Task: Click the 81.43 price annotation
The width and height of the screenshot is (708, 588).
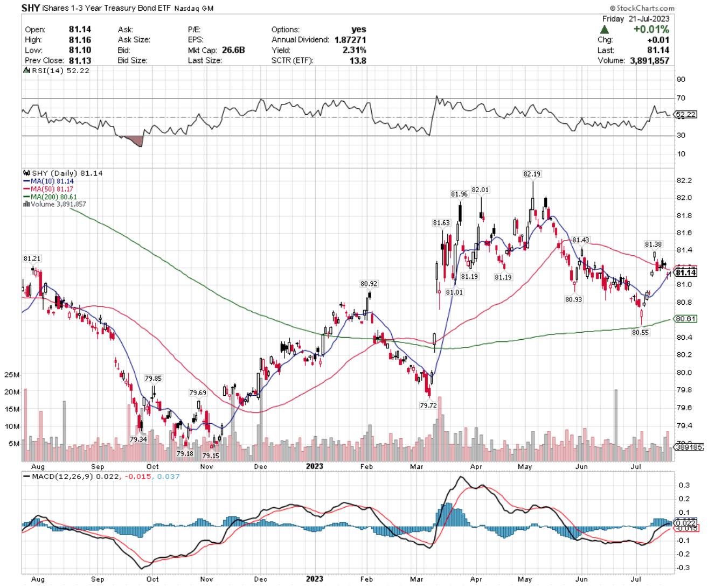Action: (580, 240)
